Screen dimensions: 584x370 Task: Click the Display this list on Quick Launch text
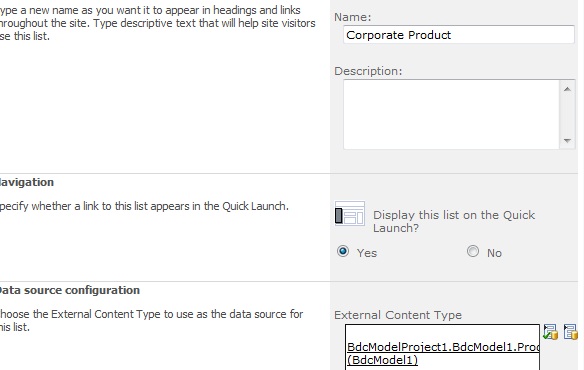tap(454, 221)
